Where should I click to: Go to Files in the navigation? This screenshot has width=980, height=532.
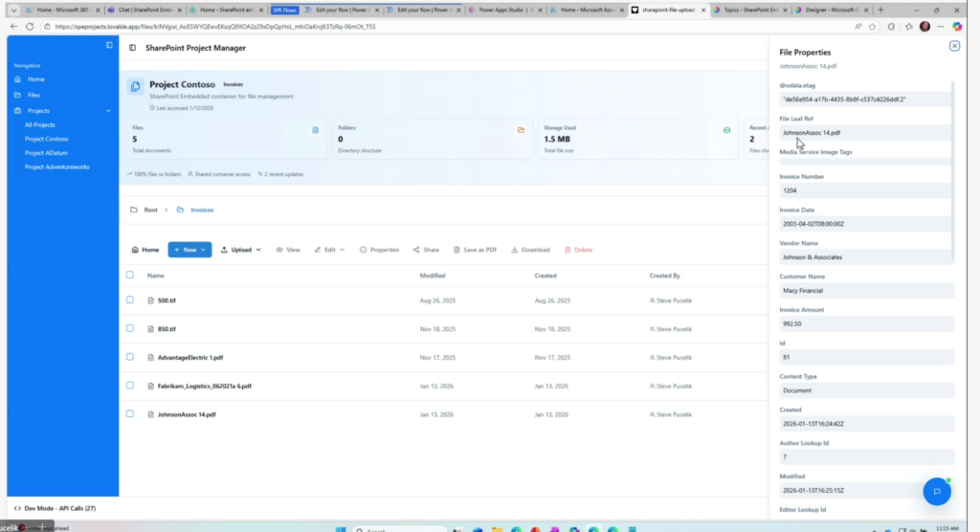[33, 95]
